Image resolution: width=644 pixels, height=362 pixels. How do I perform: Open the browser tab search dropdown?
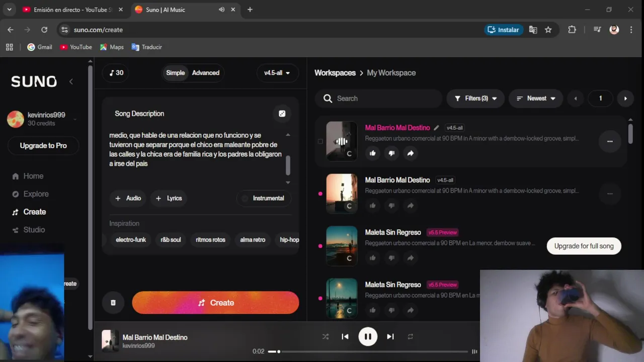[x=9, y=10]
